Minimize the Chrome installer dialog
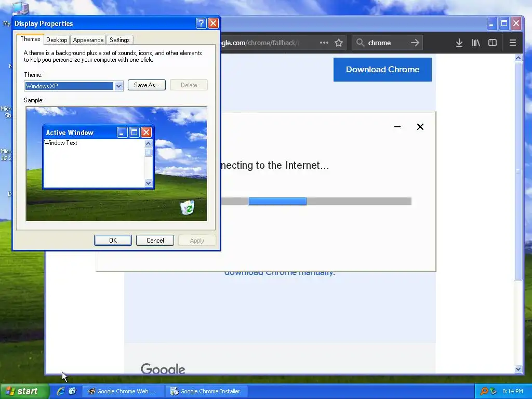Image resolution: width=532 pixels, height=399 pixels. 397,127
